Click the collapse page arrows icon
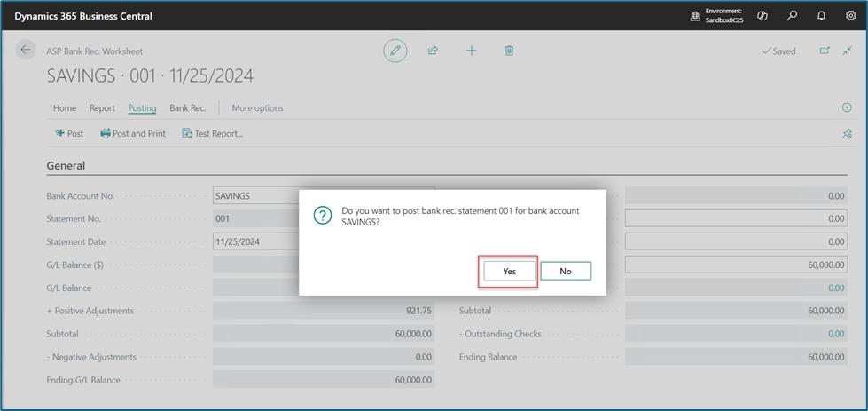Image resolution: width=868 pixels, height=411 pixels. tap(848, 51)
